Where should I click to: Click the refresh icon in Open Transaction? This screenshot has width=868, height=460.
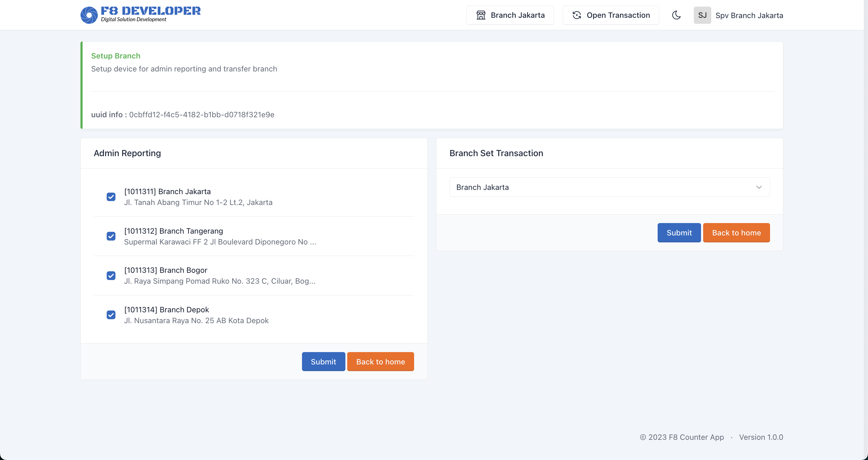tap(577, 15)
